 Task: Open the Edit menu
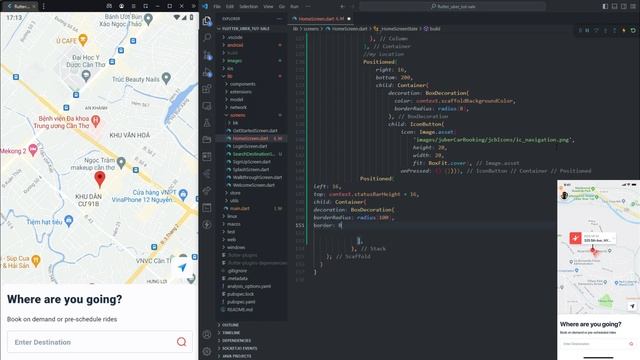click(230, 6)
